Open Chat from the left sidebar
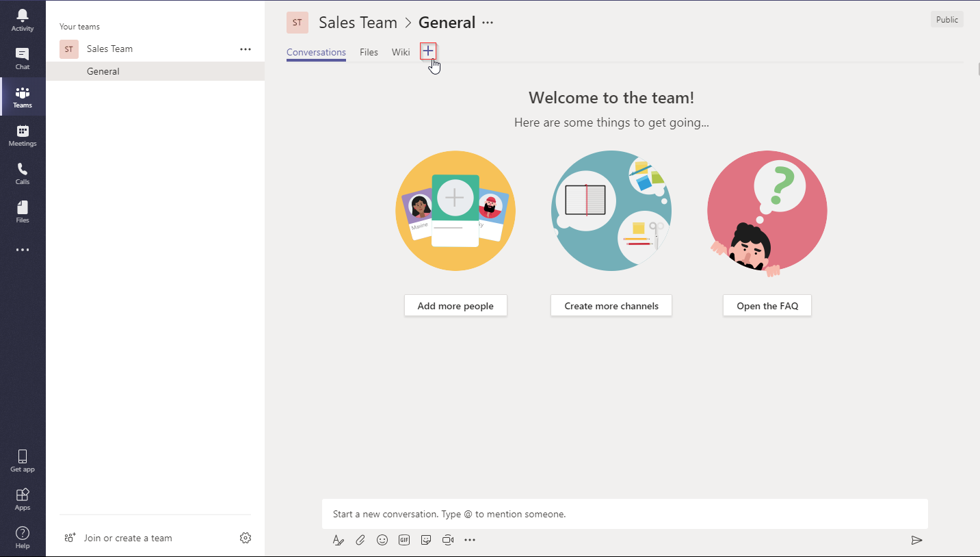This screenshot has width=980, height=557. (x=23, y=58)
